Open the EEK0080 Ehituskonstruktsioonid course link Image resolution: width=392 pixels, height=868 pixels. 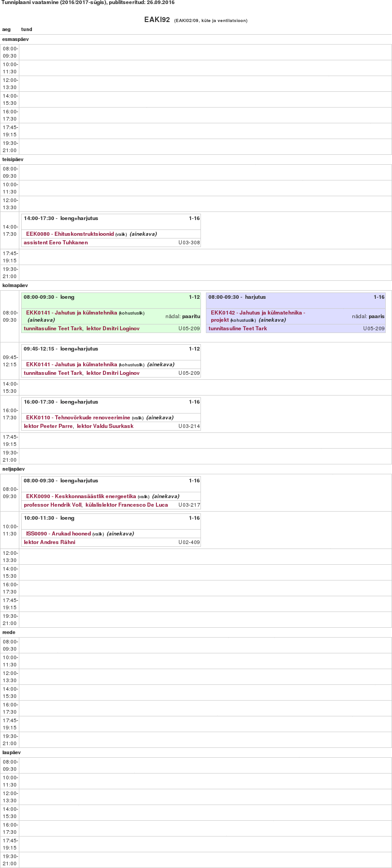pos(70,234)
